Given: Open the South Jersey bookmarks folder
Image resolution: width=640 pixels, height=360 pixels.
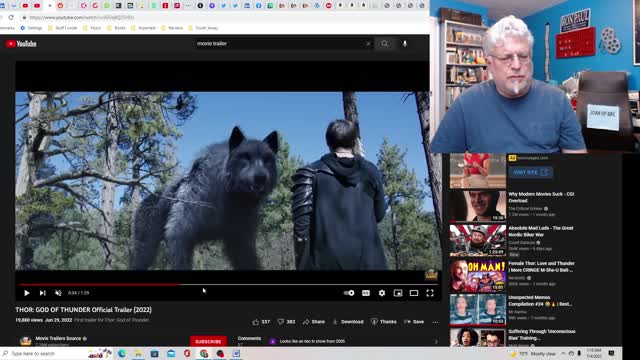Looking at the screenshot, I should click(203, 28).
